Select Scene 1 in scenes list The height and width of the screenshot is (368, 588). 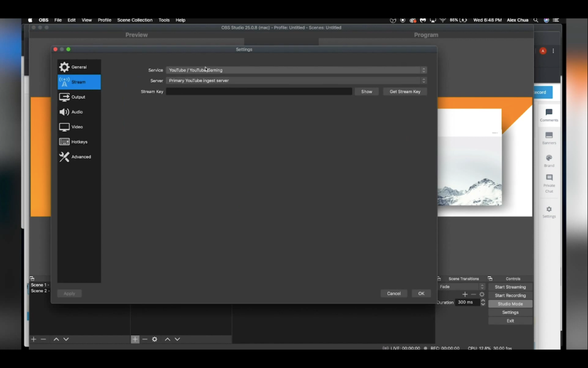point(40,285)
